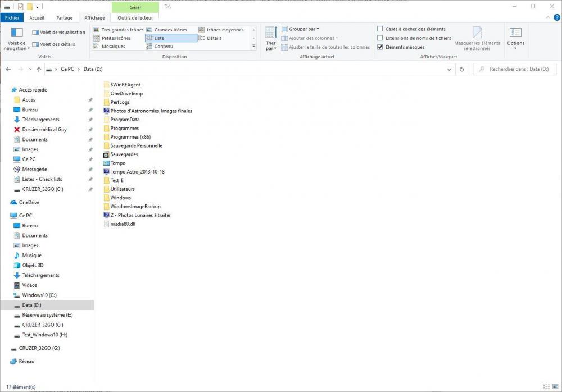Switch to Détails layout
This screenshot has width=562, height=392.
[210, 38]
